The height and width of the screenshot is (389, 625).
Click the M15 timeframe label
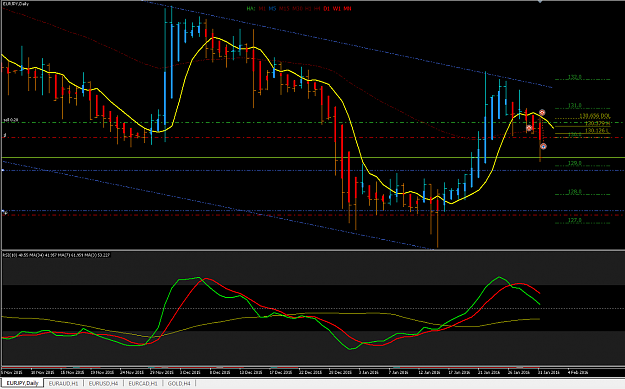coord(284,8)
